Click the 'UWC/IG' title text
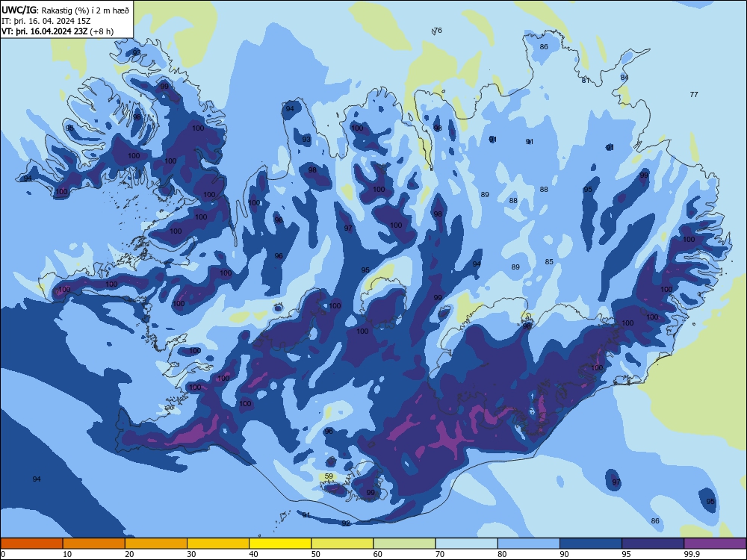This screenshot has height=560, width=747. (19, 10)
